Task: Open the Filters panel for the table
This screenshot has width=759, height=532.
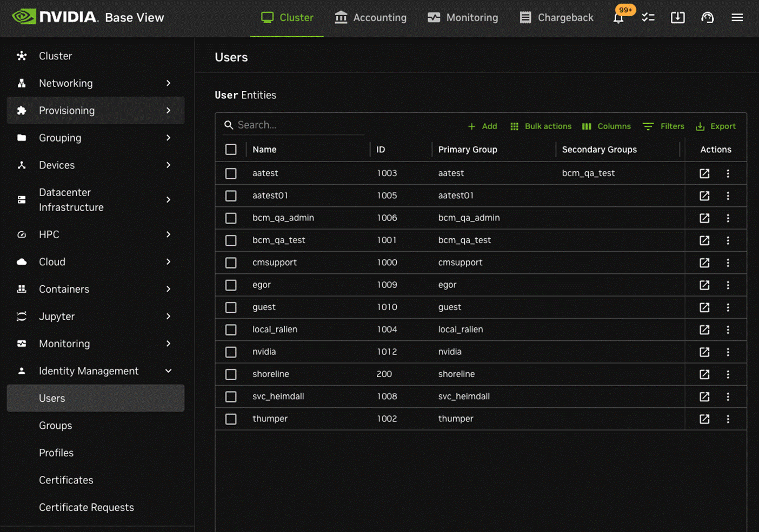Action: 663,126
